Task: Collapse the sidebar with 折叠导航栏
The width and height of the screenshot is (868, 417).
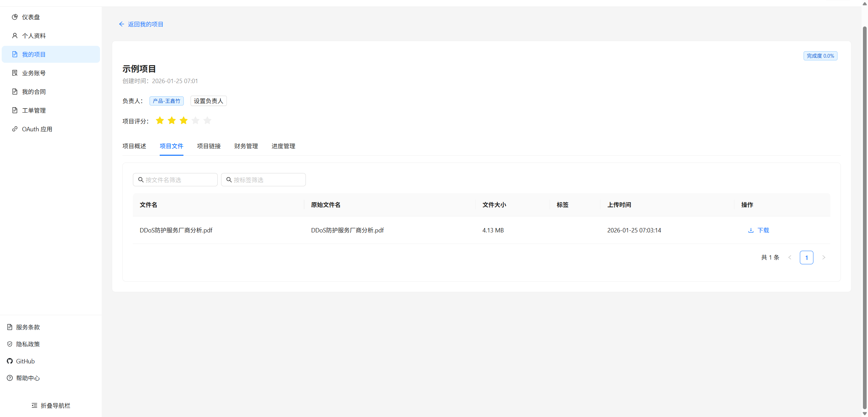Action: (x=51, y=405)
